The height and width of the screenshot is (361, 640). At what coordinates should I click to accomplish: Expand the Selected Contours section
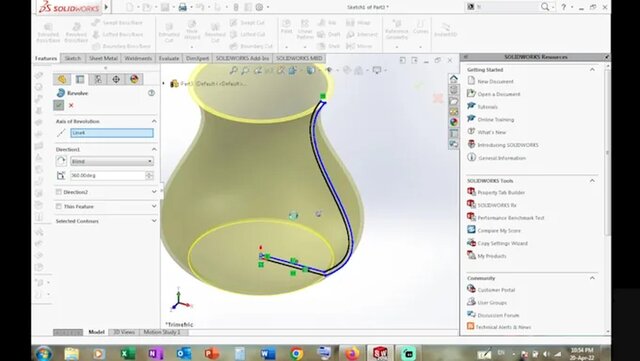154,221
